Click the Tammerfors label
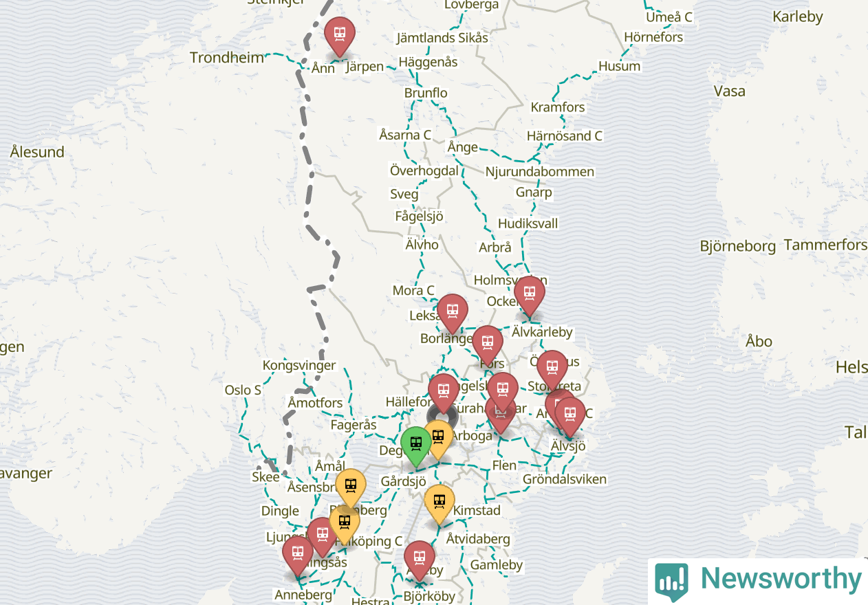This screenshot has width=868, height=605. tap(825, 245)
